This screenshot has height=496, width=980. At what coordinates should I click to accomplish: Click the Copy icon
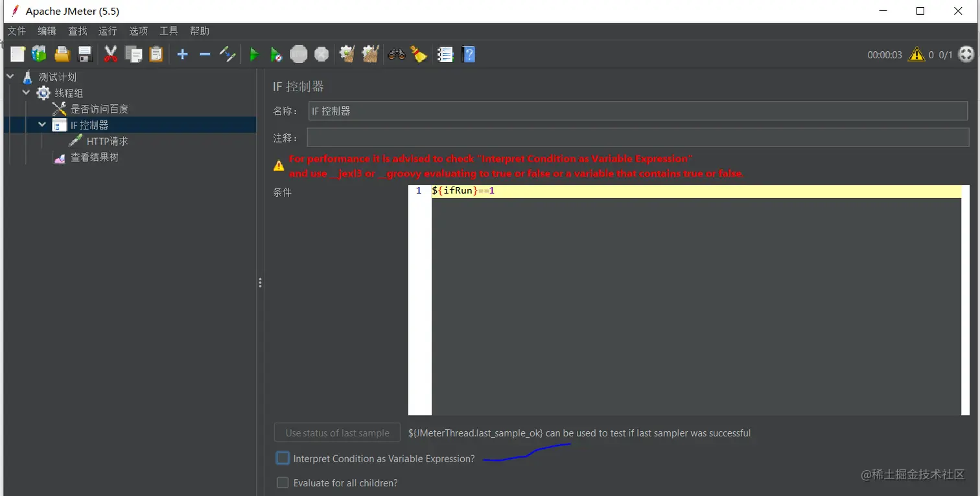pos(134,54)
